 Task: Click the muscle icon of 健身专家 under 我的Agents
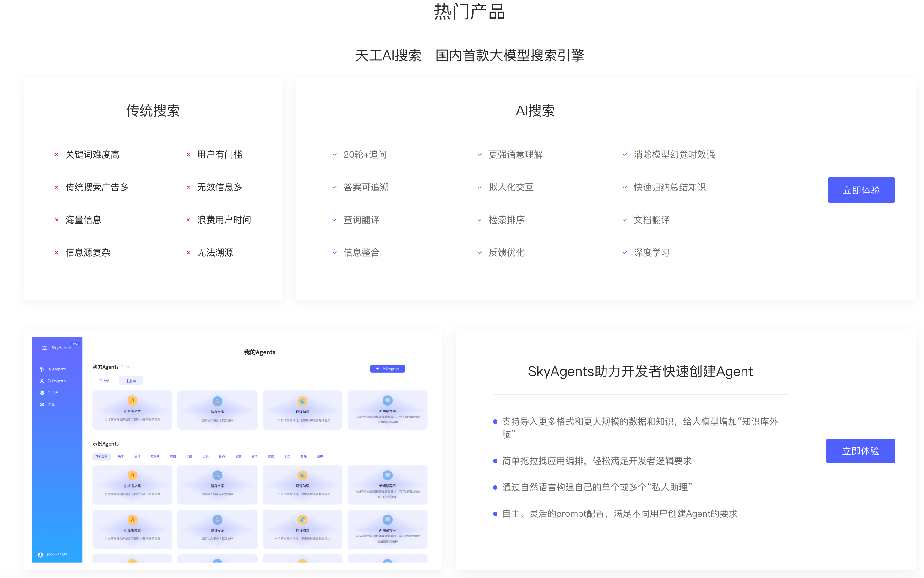217,401
